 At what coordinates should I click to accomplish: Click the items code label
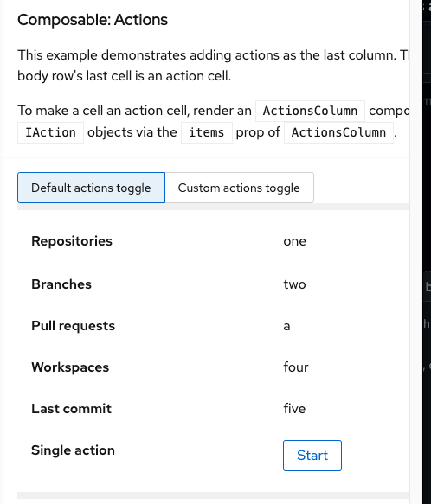pos(207,132)
